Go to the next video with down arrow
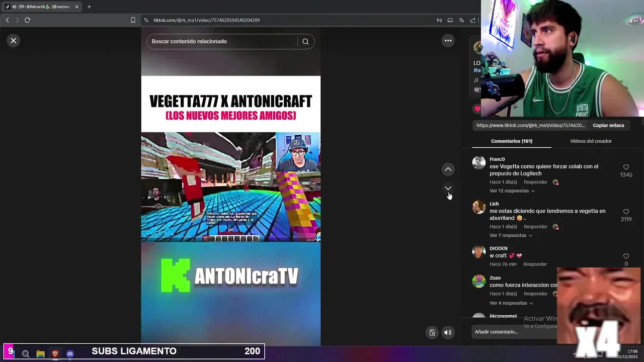This screenshot has width=644, height=362. [x=448, y=188]
